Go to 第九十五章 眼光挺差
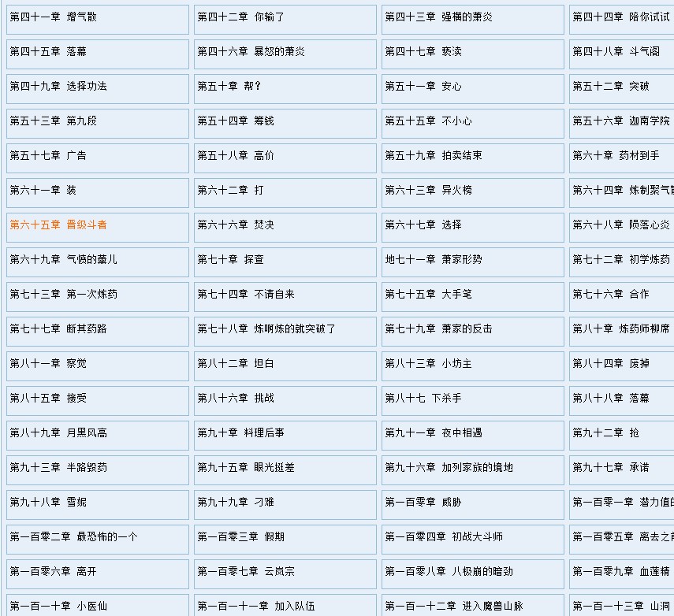This screenshot has height=616, width=674. (x=246, y=468)
